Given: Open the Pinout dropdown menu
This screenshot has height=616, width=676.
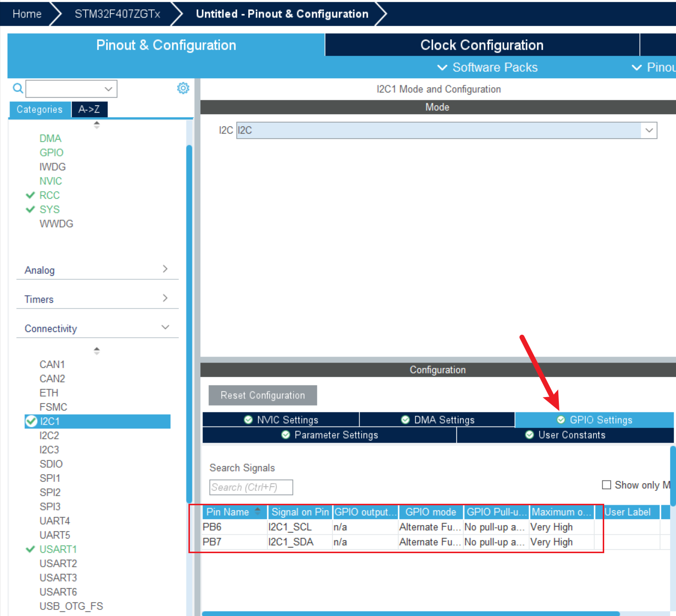Looking at the screenshot, I should tap(653, 67).
